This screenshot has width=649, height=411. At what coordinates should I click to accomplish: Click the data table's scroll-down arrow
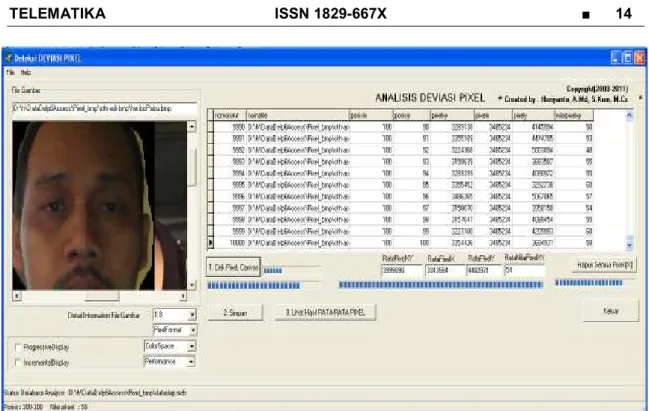629,244
